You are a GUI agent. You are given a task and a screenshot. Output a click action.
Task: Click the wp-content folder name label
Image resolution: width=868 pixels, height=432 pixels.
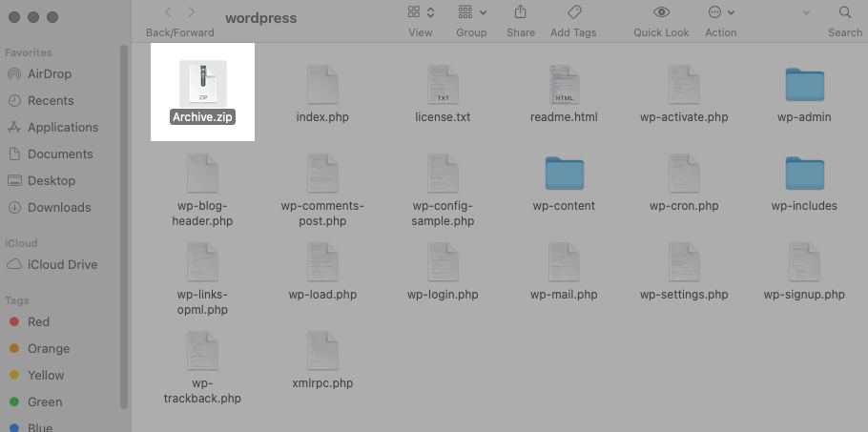click(x=564, y=206)
